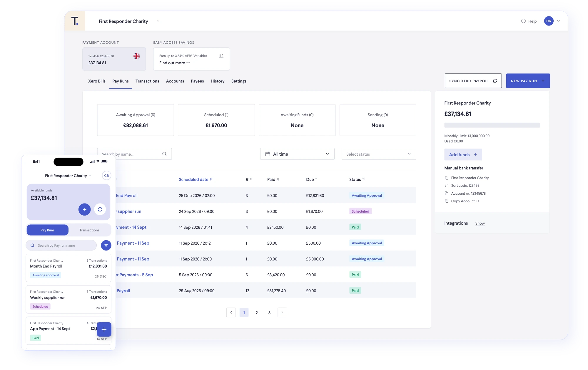Open Help via question mark icon

tap(523, 21)
